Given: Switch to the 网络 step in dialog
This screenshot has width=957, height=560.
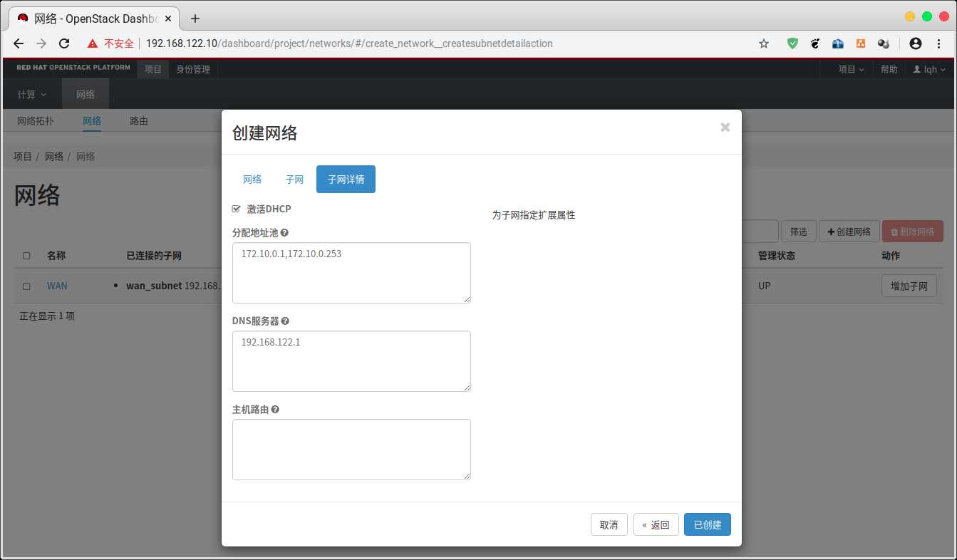Looking at the screenshot, I should 252,180.
